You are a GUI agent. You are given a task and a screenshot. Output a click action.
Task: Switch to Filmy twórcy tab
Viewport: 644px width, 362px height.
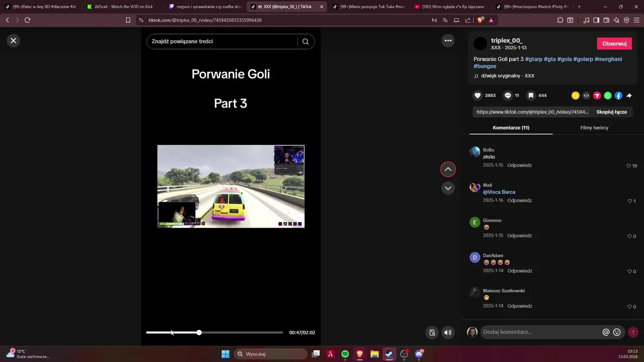594,128
